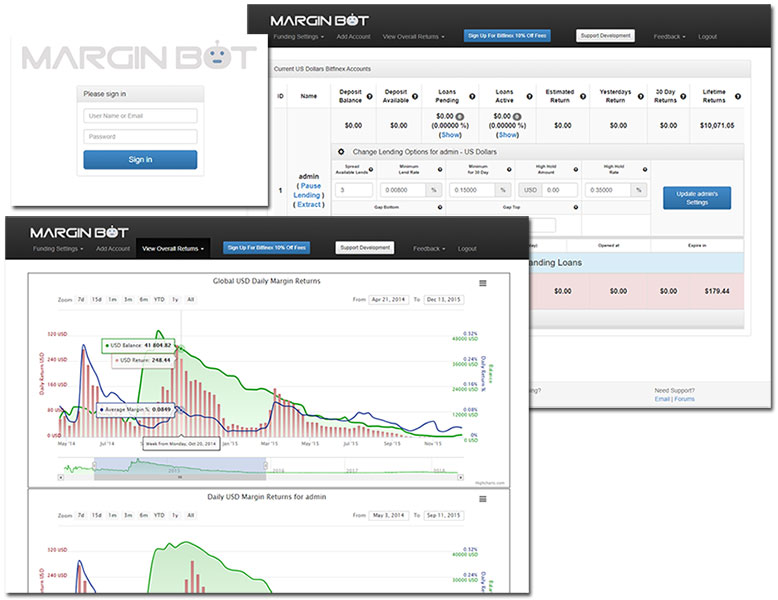Open View Overall Returns dropdown in dashboard window
The height and width of the screenshot is (600, 778).
click(x=413, y=37)
